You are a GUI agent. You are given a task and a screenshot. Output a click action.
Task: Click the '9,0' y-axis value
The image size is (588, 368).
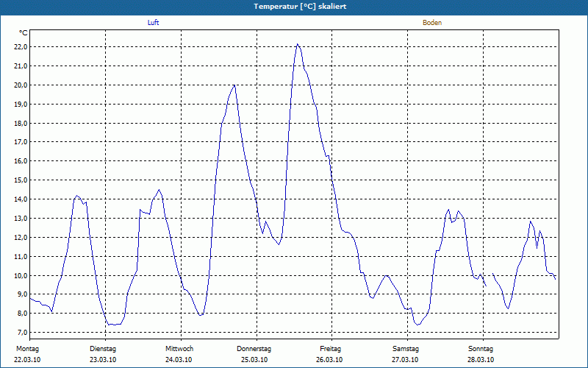(x=22, y=294)
